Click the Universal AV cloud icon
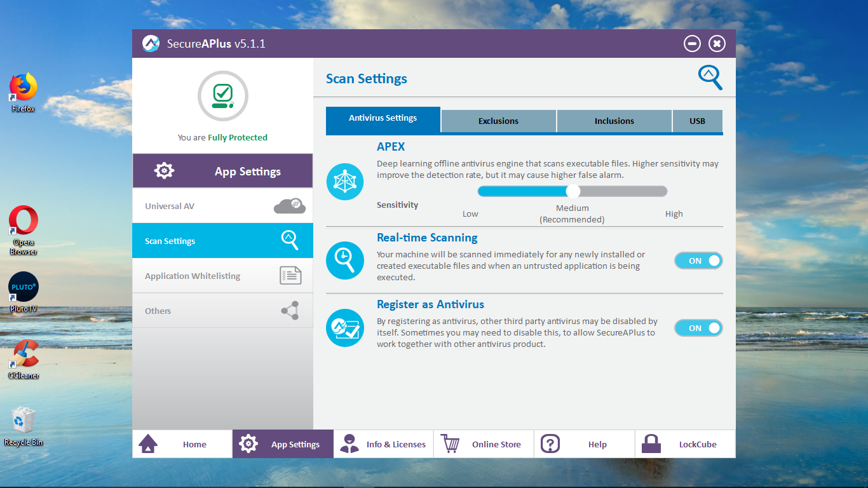 (x=290, y=206)
